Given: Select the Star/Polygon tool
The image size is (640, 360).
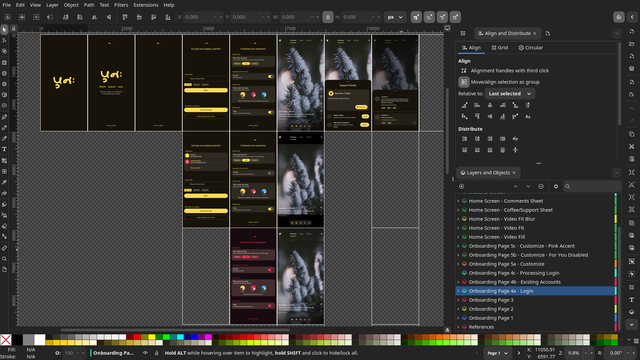Looking at the screenshot, I should click(4, 84).
